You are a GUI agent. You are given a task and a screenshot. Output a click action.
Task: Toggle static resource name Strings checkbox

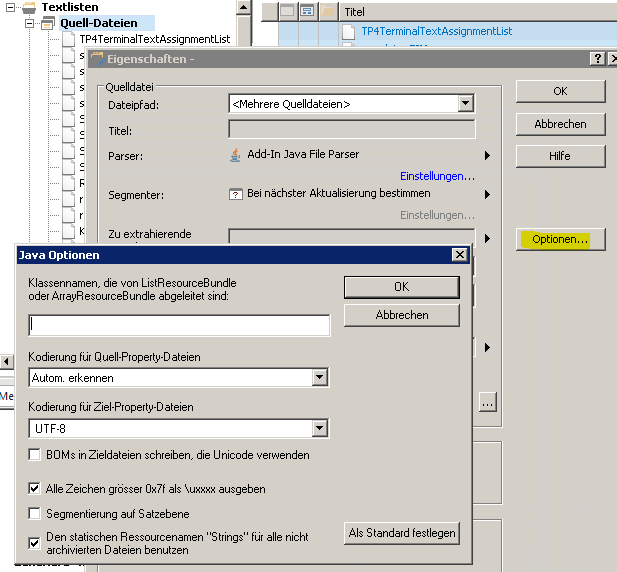(x=35, y=543)
